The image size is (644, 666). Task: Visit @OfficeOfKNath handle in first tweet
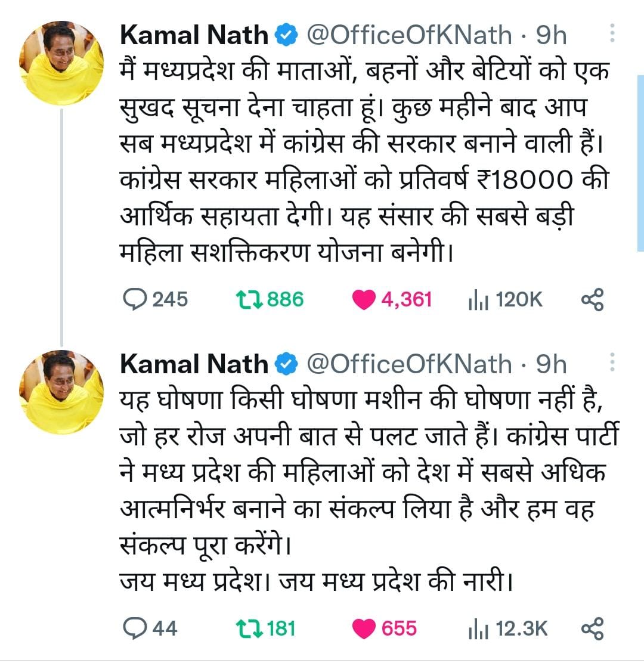coord(408,35)
